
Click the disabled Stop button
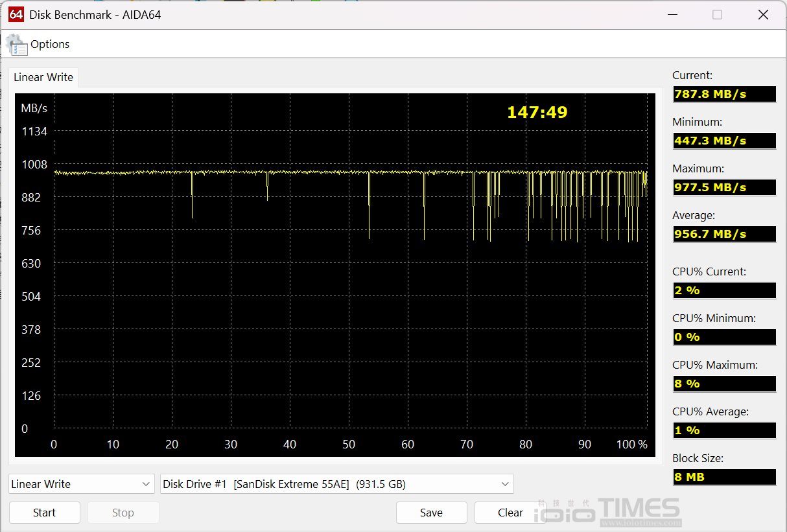(123, 513)
